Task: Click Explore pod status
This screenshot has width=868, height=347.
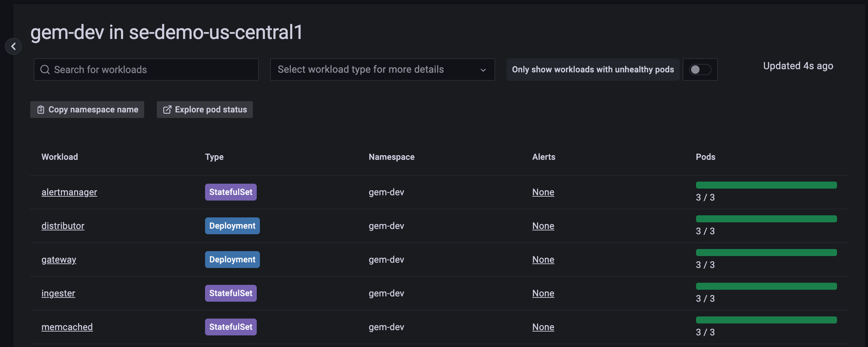Action: pyautogui.click(x=205, y=109)
